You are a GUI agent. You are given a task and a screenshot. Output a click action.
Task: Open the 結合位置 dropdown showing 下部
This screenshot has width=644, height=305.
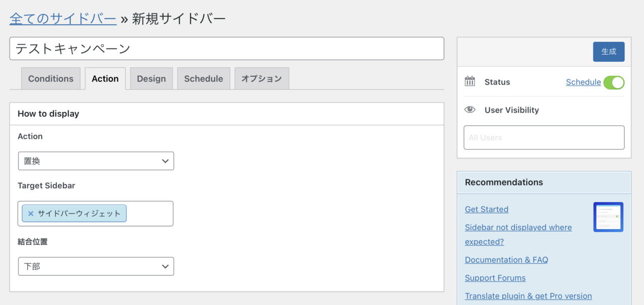pyautogui.click(x=96, y=266)
